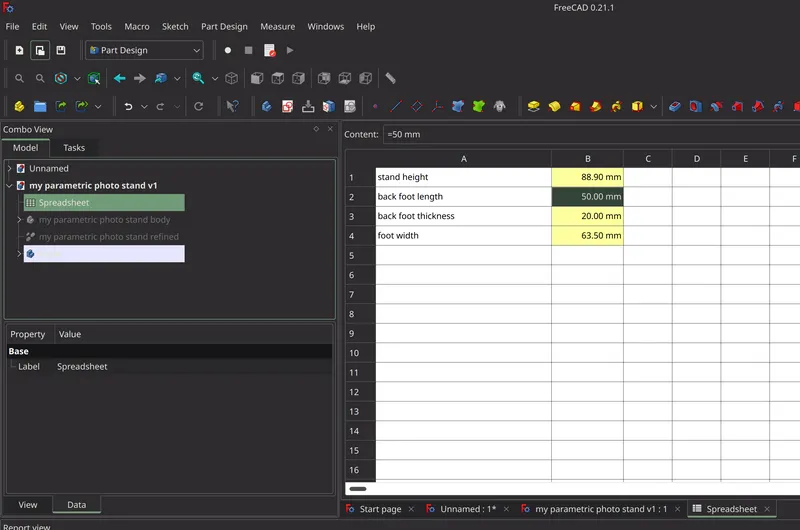Click the Content input field
The width and height of the screenshot is (800, 530).
(x=590, y=134)
